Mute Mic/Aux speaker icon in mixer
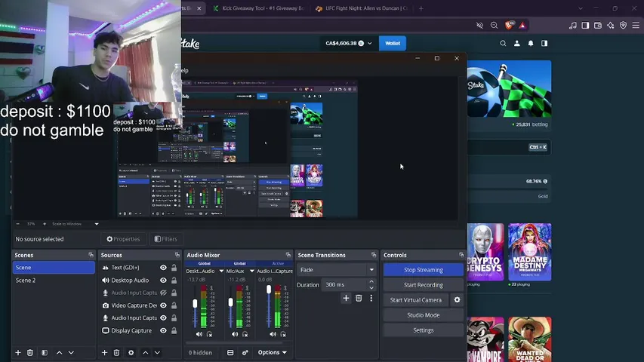This screenshot has width=644, height=362. point(235,334)
